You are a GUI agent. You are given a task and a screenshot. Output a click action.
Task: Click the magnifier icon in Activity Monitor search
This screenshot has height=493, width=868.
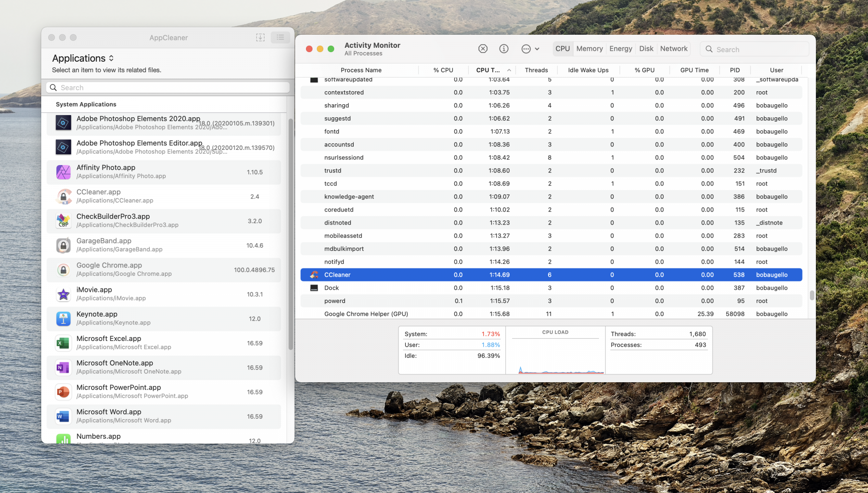709,49
